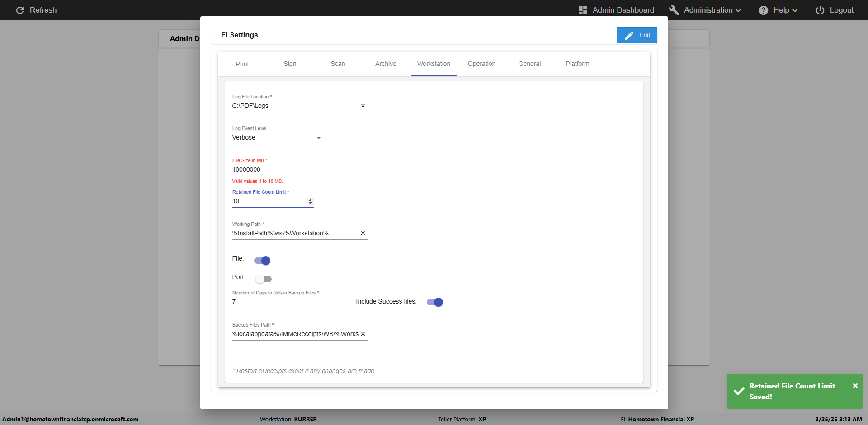Click the Refresh icon in top bar
The height and width of the screenshot is (425, 868).
[x=20, y=10]
